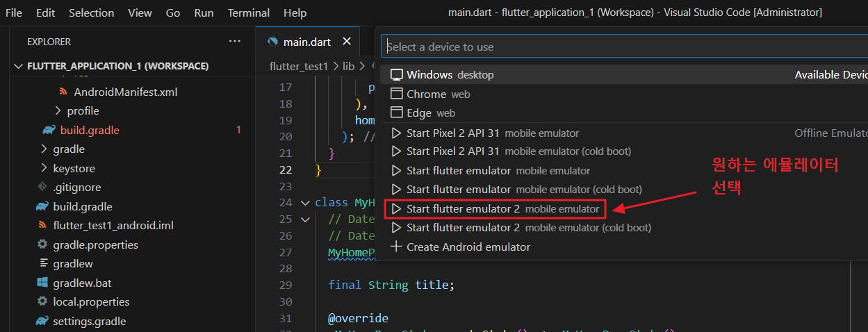
Task: Open gradle.properties file
Action: [96, 244]
